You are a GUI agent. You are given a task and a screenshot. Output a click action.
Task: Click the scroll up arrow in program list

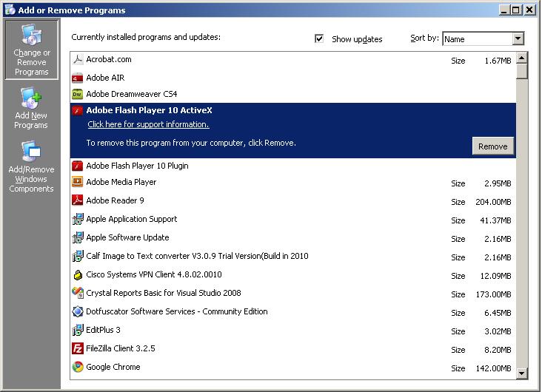[x=521, y=58]
